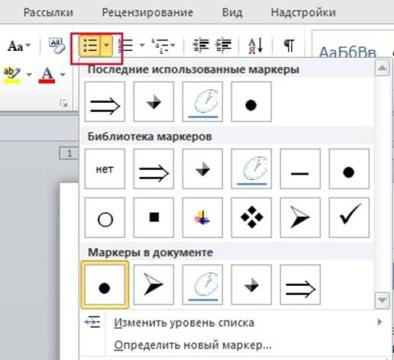Click the Sort (A-Я) icon

256,46
